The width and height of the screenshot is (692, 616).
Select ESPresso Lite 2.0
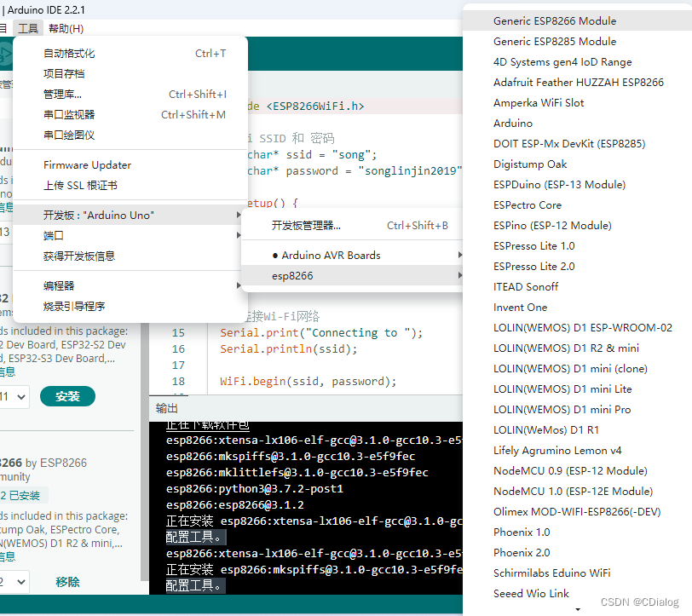(x=577, y=266)
